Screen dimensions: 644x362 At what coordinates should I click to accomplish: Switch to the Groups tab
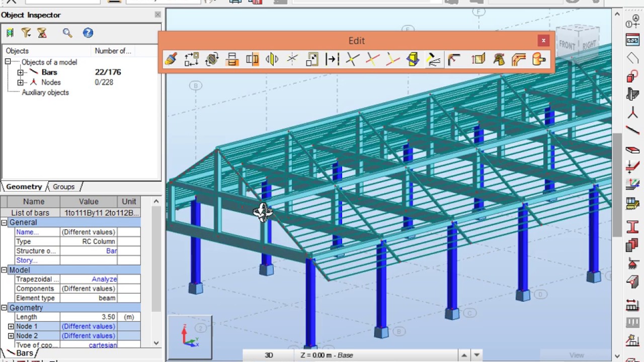click(64, 187)
